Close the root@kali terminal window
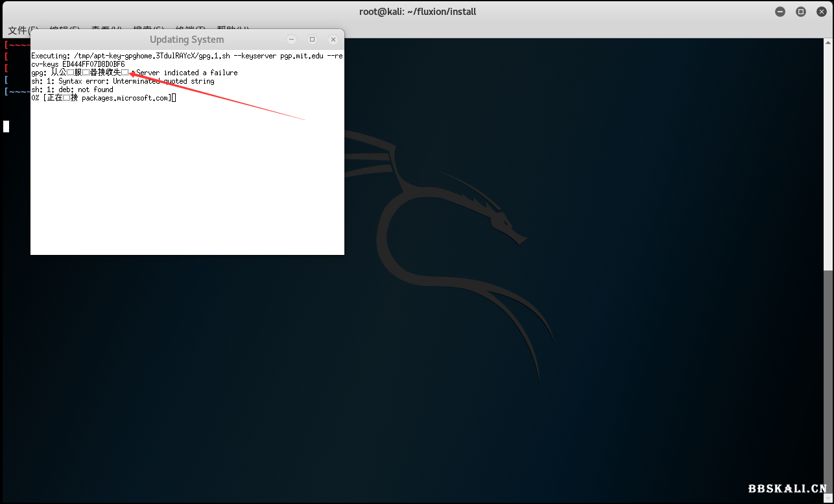This screenshot has width=834, height=504. [x=821, y=12]
